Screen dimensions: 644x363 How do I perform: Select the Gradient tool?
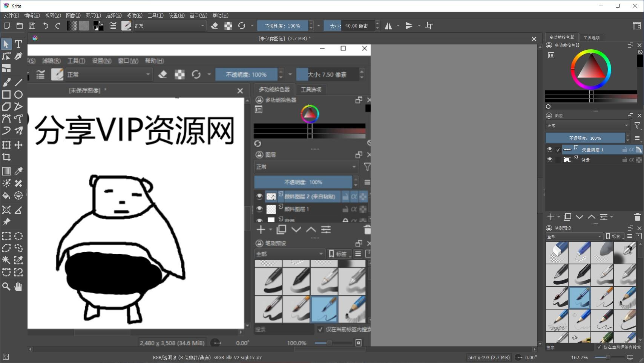pyautogui.click(x=6, y=171)
